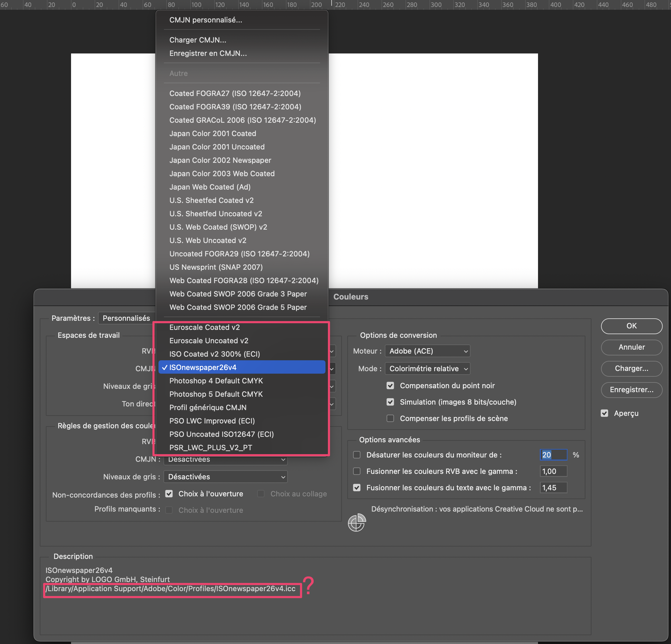Disable Compensation du point noir

(390, 385)
